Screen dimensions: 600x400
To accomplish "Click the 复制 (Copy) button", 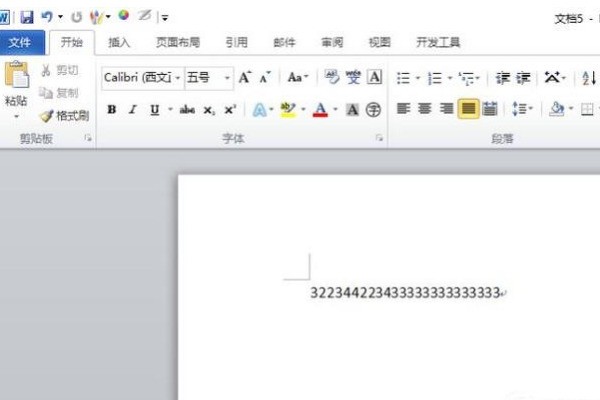I will click(x=59, y=92).
